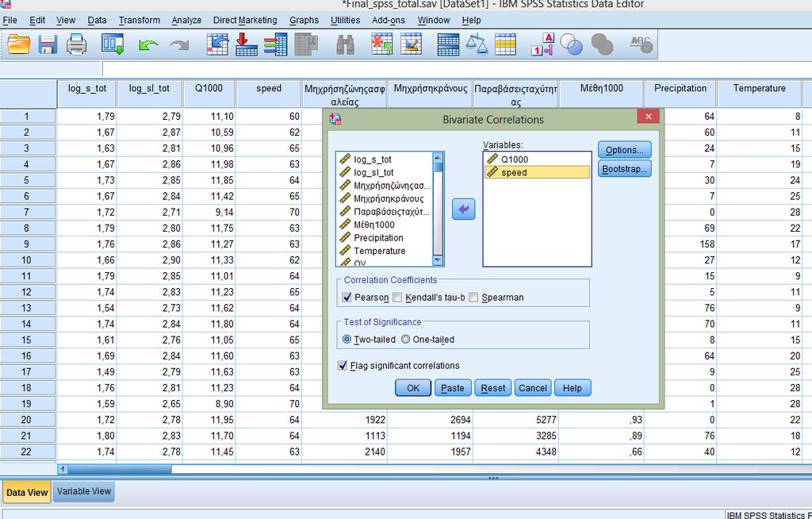
Task: Click the Weight Cases scales icon
Action: pyautogui.click(x=477, y=44)
